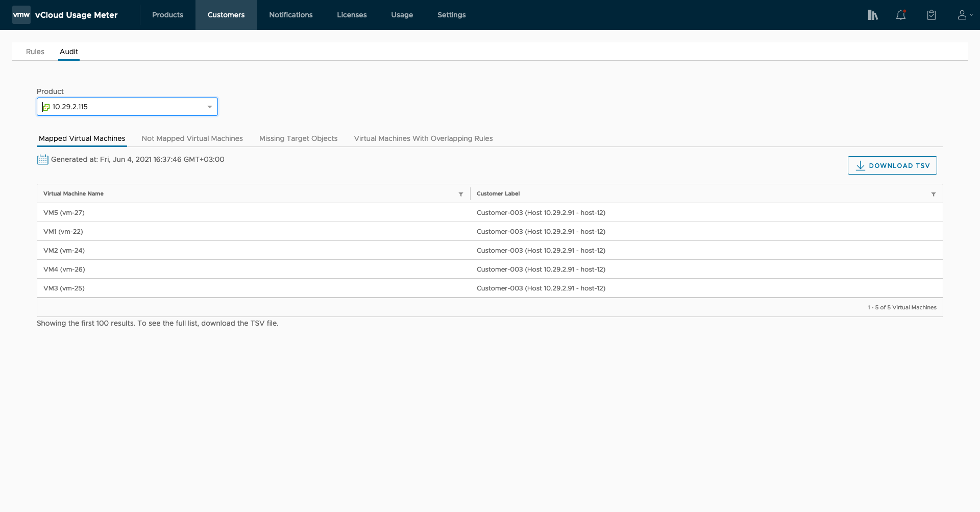Open the Licenses menu
This screenshot has width=980, height=512.
tap(352, 15)
